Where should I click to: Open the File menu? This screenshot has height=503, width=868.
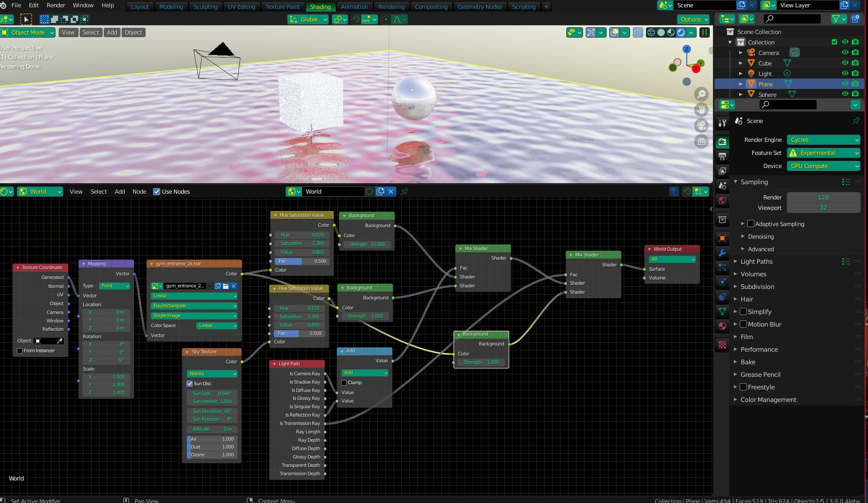pos(16,5)
